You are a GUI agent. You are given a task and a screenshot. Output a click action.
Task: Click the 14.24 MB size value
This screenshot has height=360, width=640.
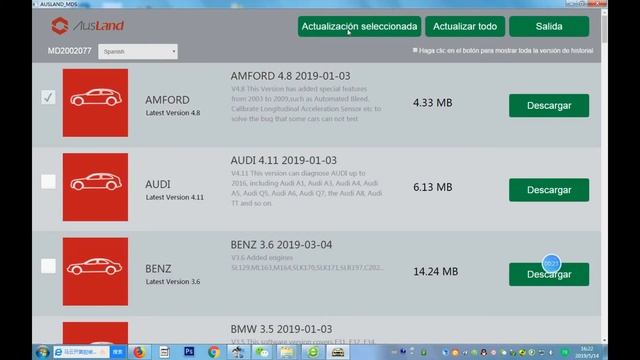(436, 271)
